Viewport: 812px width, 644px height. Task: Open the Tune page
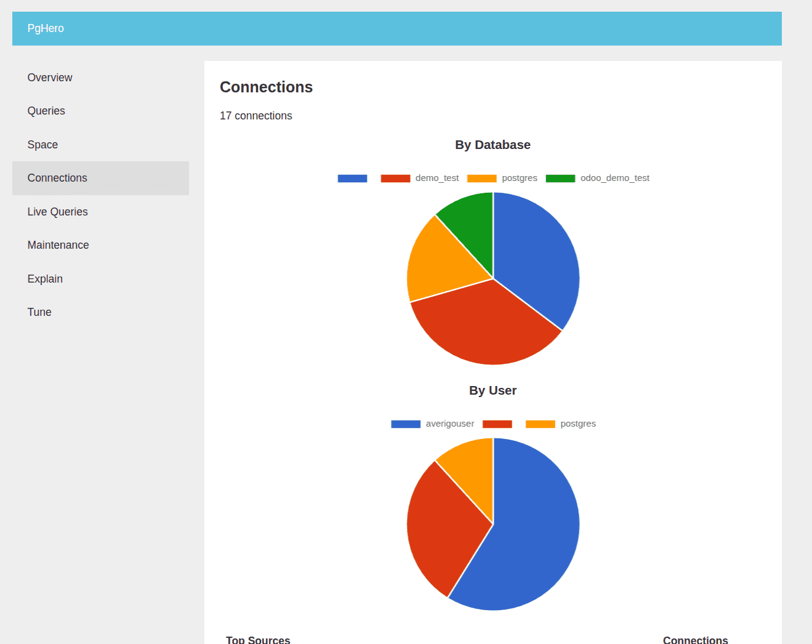point(39,312)
